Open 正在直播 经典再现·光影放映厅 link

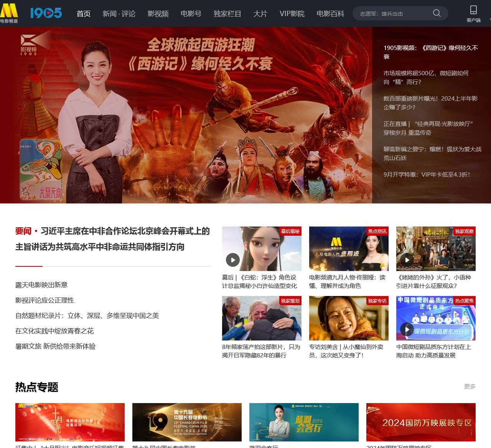pos(428,128)
